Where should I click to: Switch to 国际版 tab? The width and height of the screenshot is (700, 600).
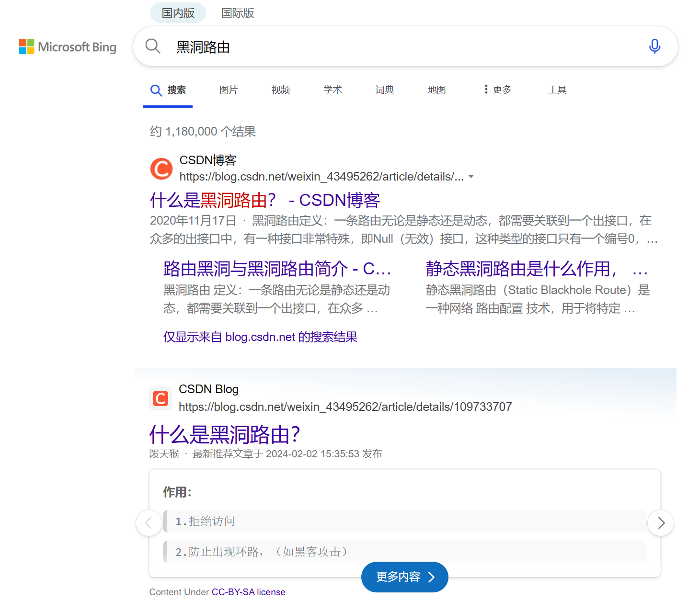pyautogui.click(x=238, y=13)
